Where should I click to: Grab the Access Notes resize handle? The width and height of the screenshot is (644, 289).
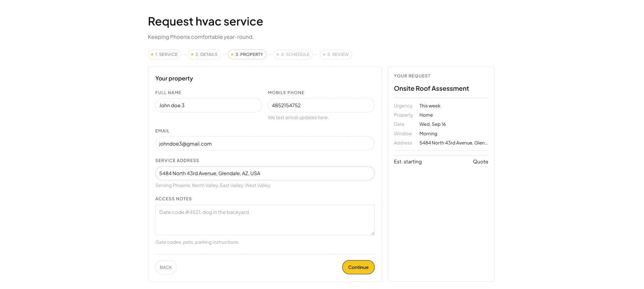[372, 233]
